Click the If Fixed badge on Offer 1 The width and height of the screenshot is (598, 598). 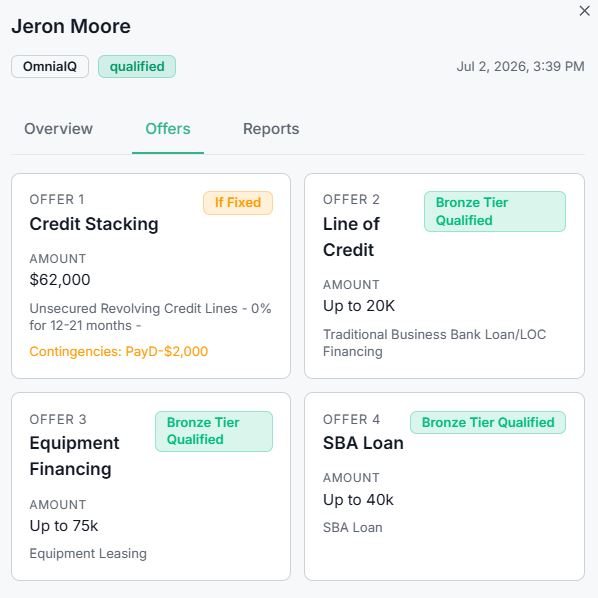238,203
